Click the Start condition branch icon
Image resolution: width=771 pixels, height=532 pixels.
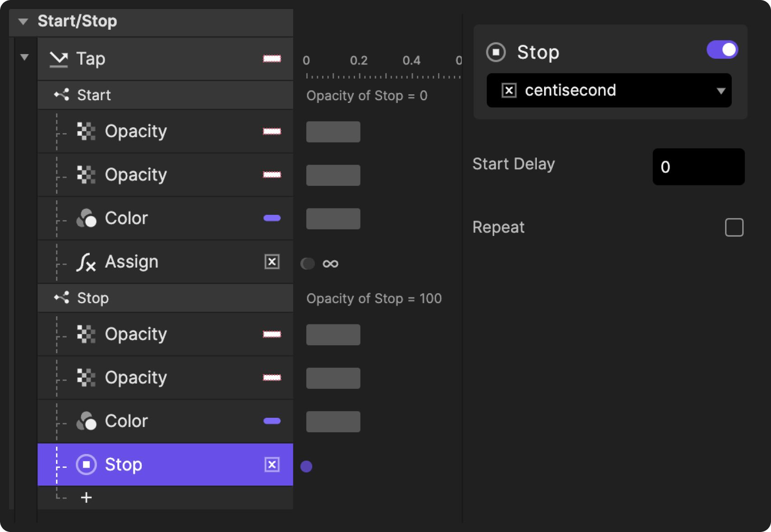[x=61, y=95]
